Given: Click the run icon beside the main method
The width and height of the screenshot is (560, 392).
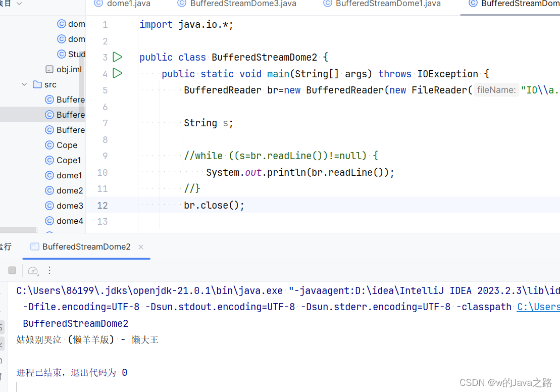Looking at the screenshot, I should tap(117, 74).
